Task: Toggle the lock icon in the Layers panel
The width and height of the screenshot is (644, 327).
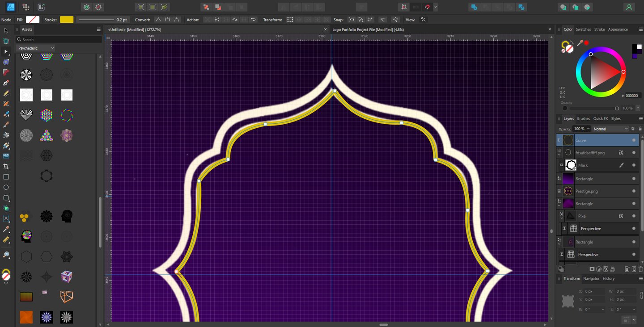Action: (x=640, y=129)
